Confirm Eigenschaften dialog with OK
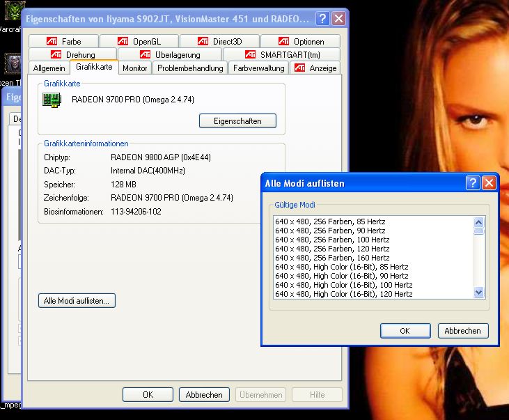 click(x=148, y=394)
